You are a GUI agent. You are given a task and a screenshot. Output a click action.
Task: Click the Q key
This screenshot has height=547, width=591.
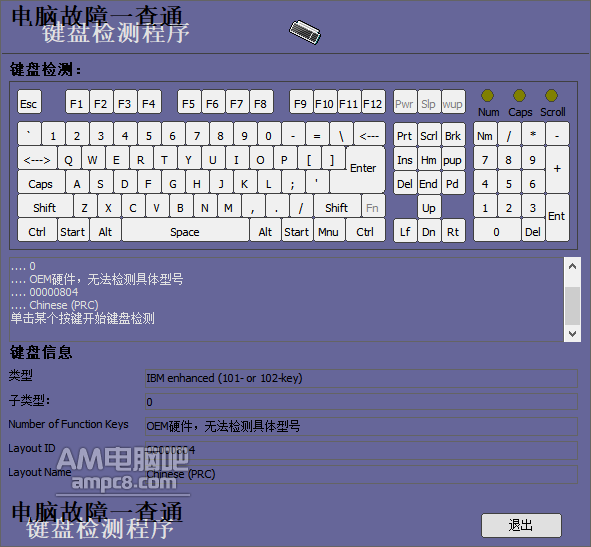pyautogui.click(x=69, y=158)
